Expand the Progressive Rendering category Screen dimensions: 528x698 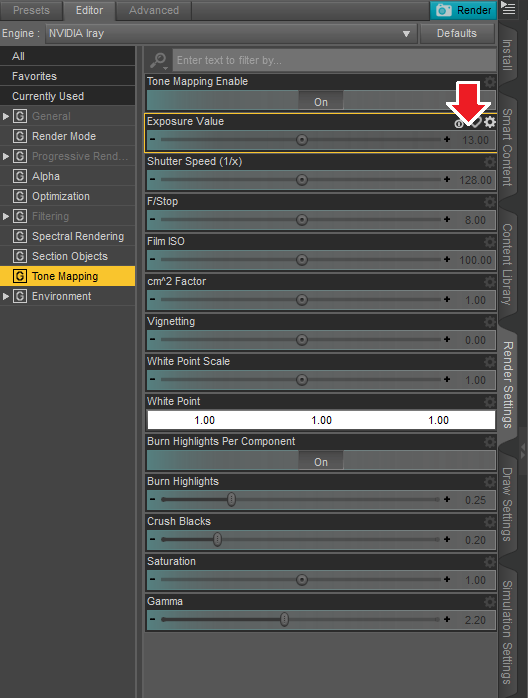[6, 156]
